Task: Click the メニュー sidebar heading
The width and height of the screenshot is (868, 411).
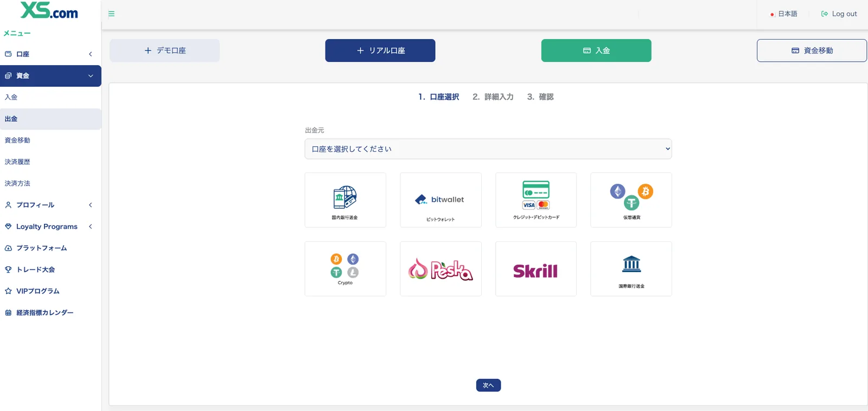Action: (17, 34)
